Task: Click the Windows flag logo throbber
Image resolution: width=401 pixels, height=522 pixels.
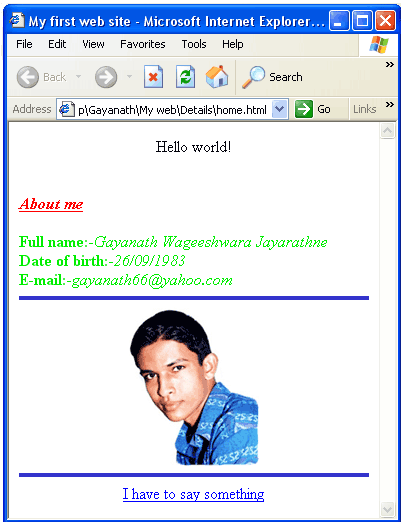Action: pyautogui.click(x=378, y=44)
